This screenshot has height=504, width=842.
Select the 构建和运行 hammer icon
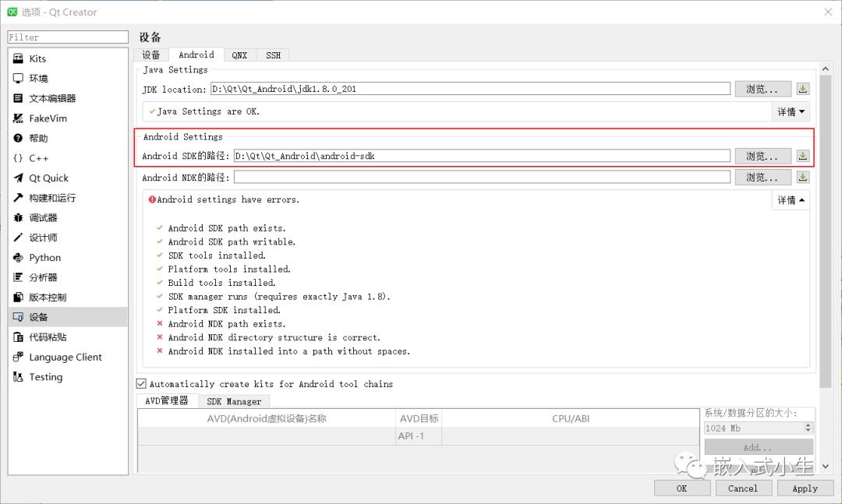click(18, 198)
